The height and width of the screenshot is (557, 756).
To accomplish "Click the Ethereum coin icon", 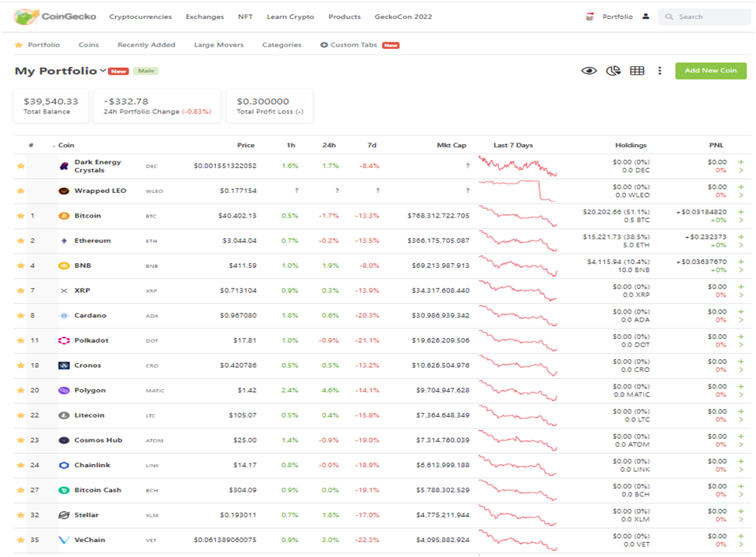I will coord(64,240).
